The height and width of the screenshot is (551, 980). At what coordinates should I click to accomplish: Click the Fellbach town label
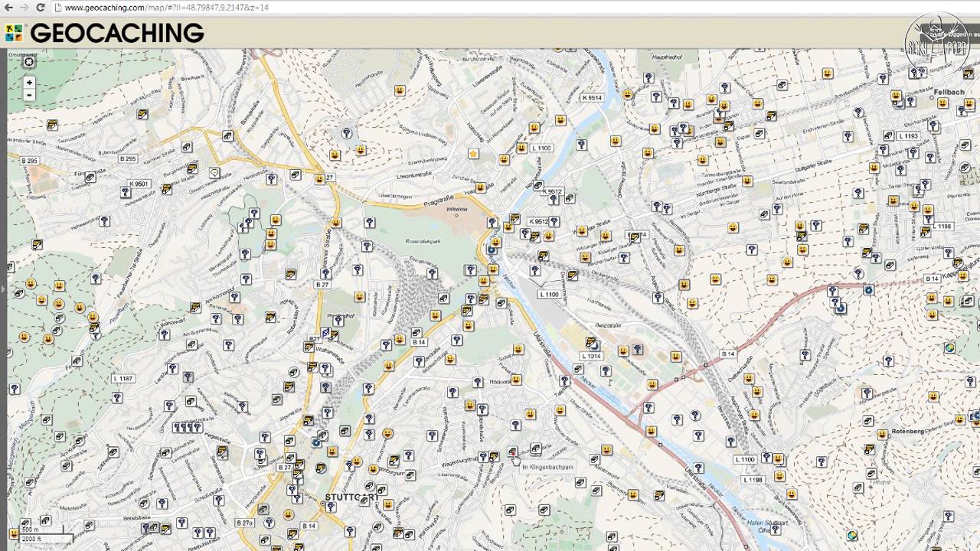pos(949,92)
